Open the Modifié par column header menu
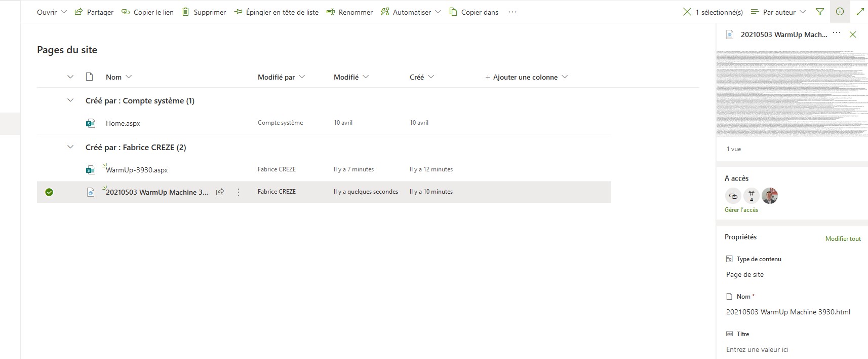This screenshot has height=359, width=868. click(281, 77)
